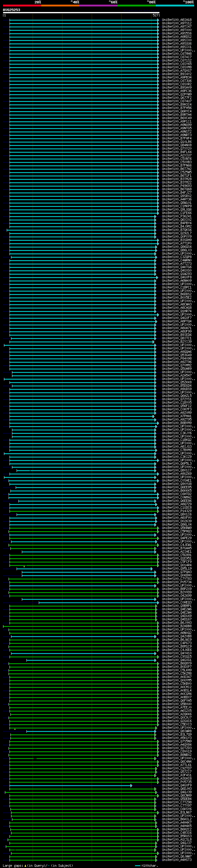Select the AV625253 query label
The width and height of the screenshot is (197, 868).
click(x=11, y=10)
